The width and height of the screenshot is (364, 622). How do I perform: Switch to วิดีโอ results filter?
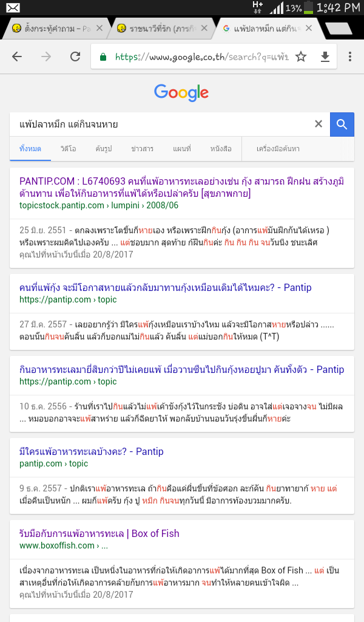(x=68, y=149)
